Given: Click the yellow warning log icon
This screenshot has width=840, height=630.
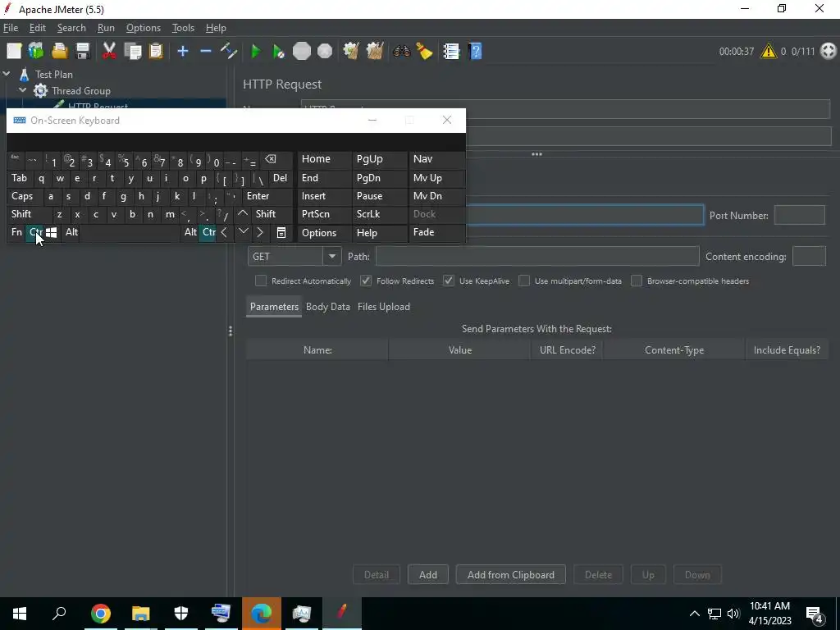Looking at the screenshot, I should click(x=768, y=52).
